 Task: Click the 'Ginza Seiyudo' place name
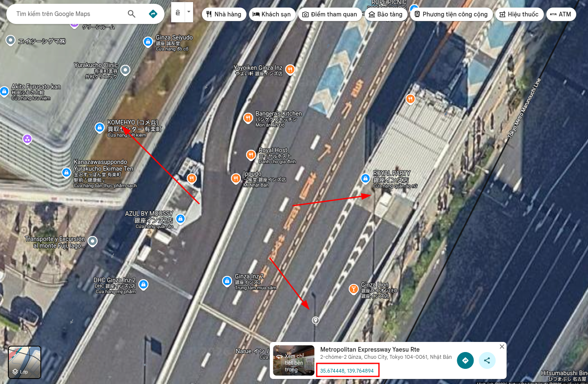(174, 37)
